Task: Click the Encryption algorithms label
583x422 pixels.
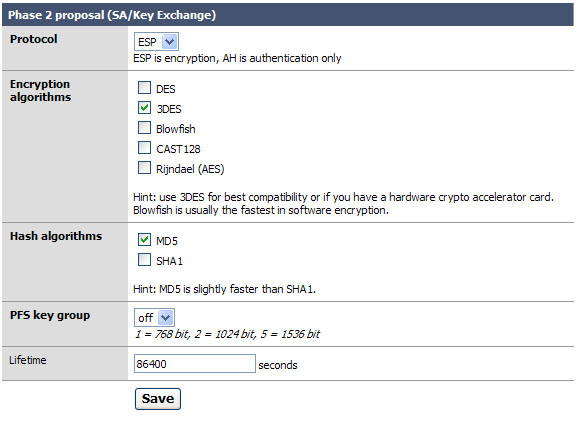Action: click(x=41, y=91)
